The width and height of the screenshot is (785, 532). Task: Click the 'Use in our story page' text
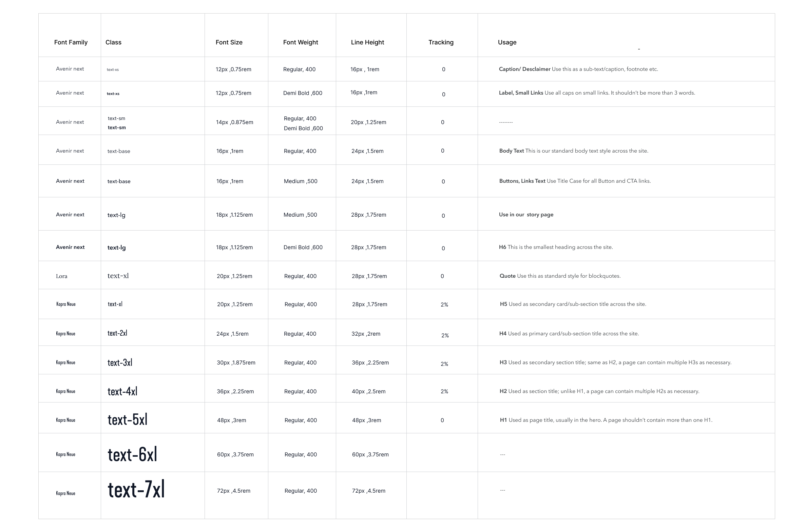coord(526,215)
